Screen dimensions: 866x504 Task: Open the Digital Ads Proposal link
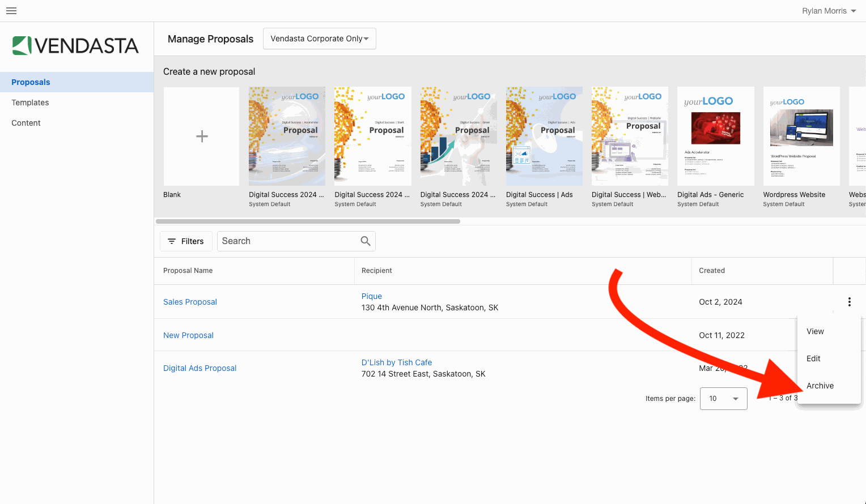199,368
